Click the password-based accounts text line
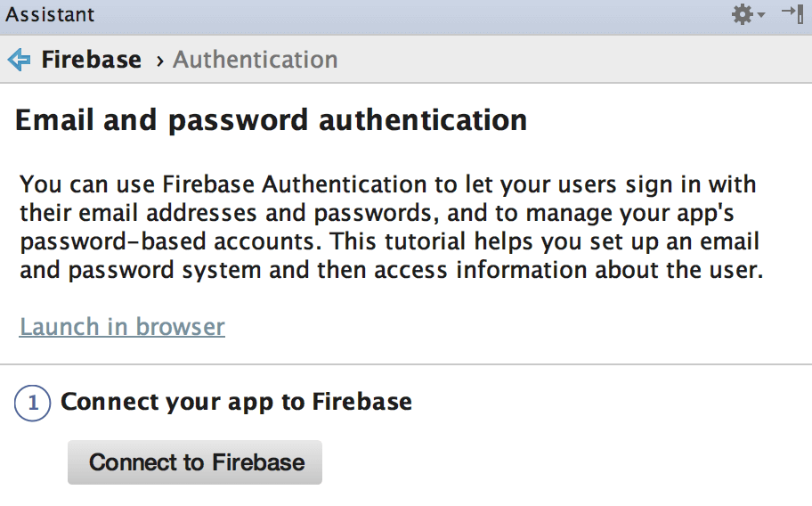This screenshot has height=506, width=812. (x=389, y=242)
